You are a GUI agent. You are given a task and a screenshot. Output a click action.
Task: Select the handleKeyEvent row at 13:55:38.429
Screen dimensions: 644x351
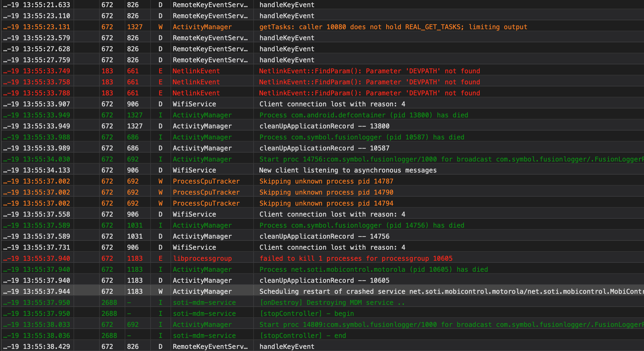coord(287,347)
